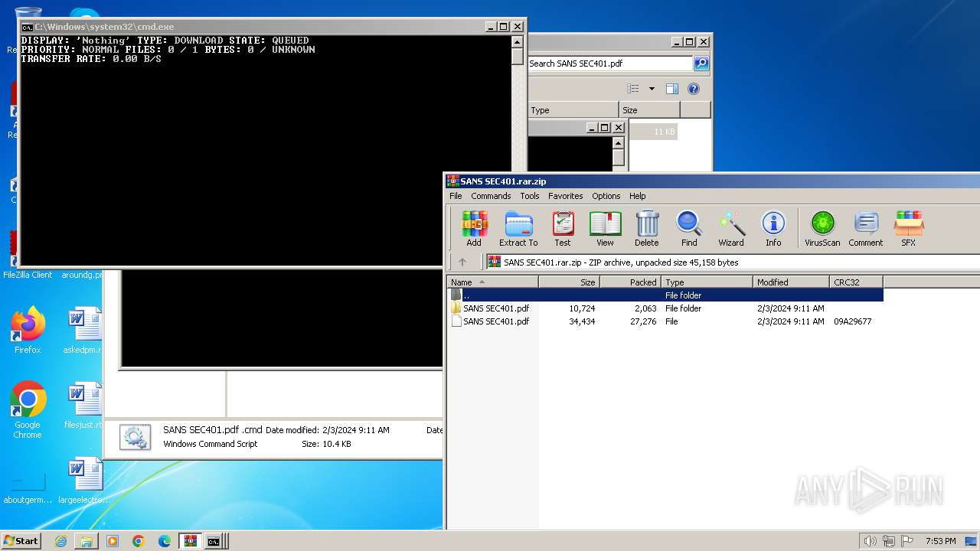This screenshot has height=551, width=980.
Task: Click the SFX icon
Action: pos(908,229)
